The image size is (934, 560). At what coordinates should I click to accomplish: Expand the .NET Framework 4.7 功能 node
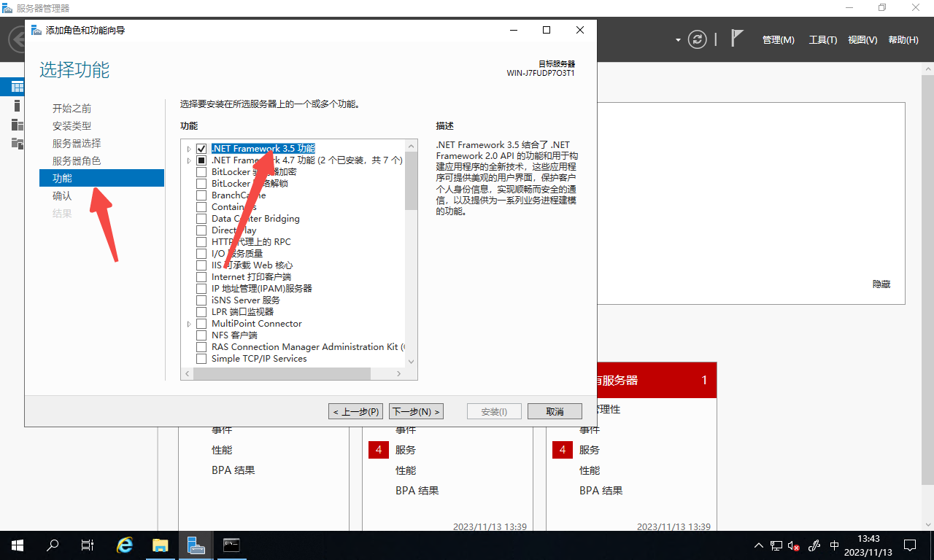click(189, 160)
